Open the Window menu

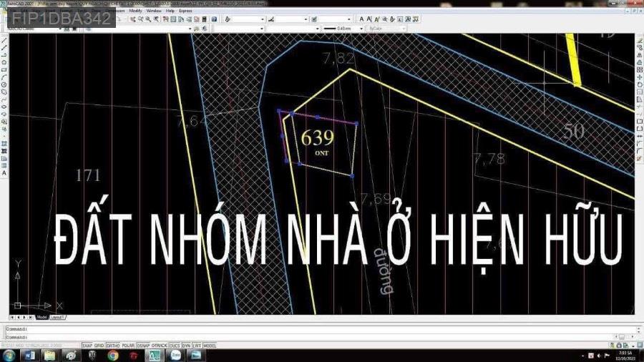153,11
